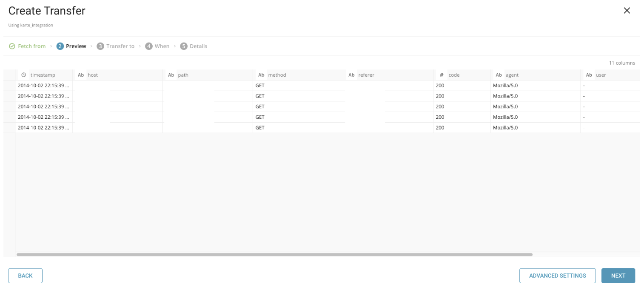Click the clock type icon beside timestamp

(24, 75)
